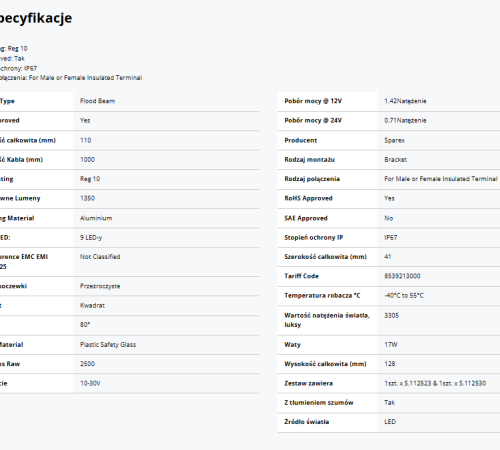
Task: Select the 'Rodzaj montażu' label
Action: coord(310,160)
